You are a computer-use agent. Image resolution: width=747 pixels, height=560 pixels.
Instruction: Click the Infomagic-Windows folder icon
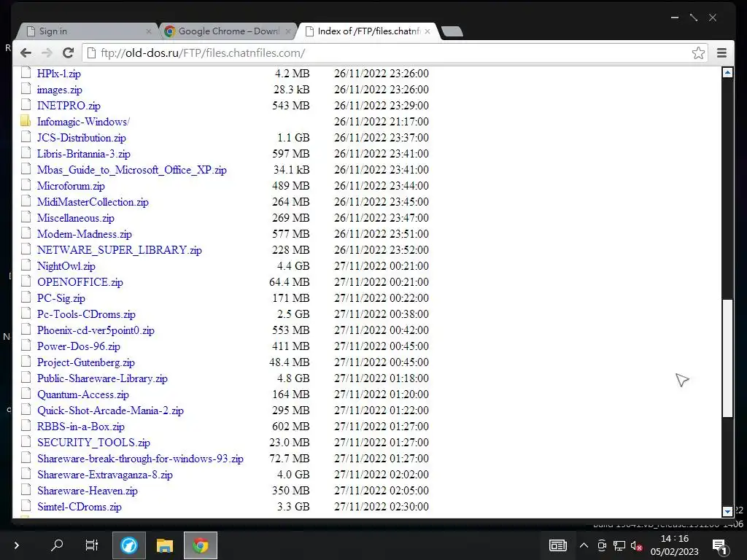[26, 121]
